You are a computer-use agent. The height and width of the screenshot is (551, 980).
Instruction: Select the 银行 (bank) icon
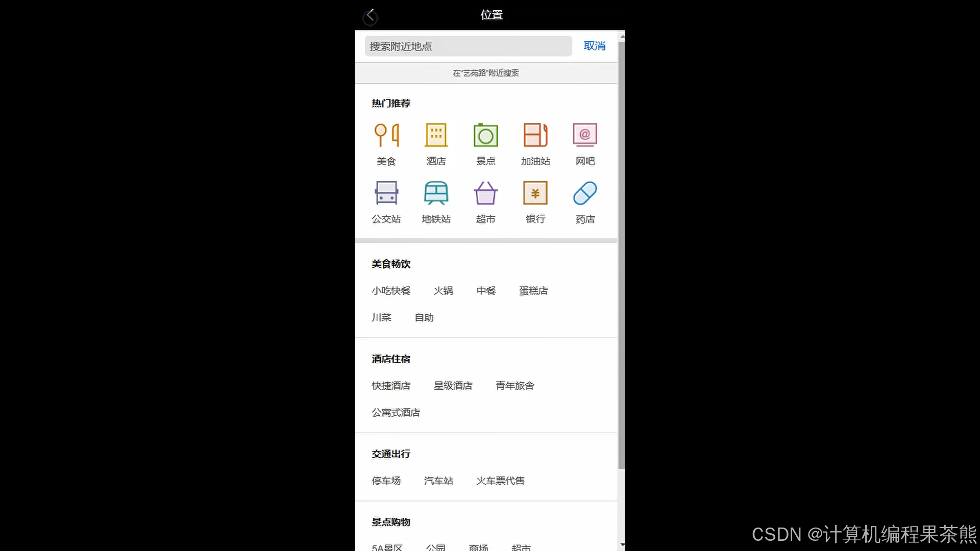click(x=535, y=193)
